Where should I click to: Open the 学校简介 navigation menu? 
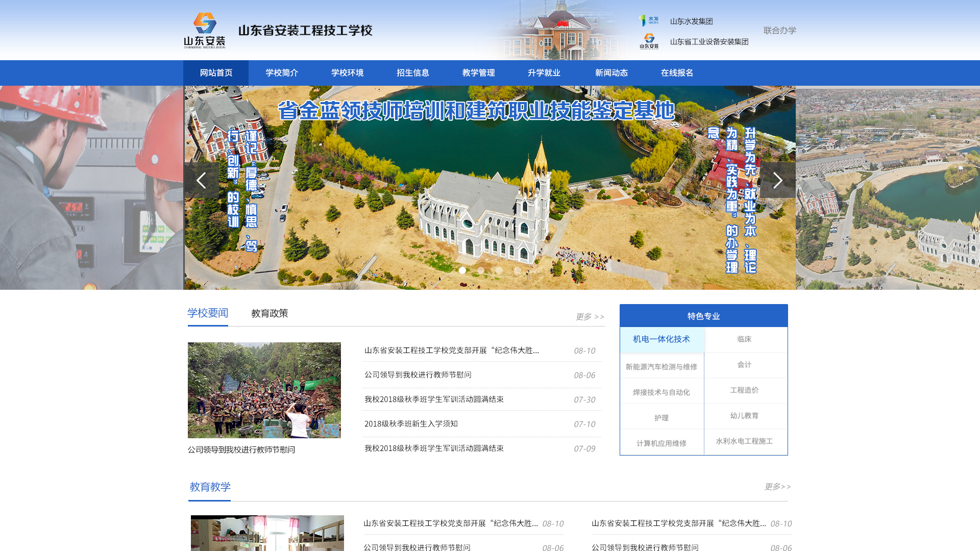coord(282,73)
